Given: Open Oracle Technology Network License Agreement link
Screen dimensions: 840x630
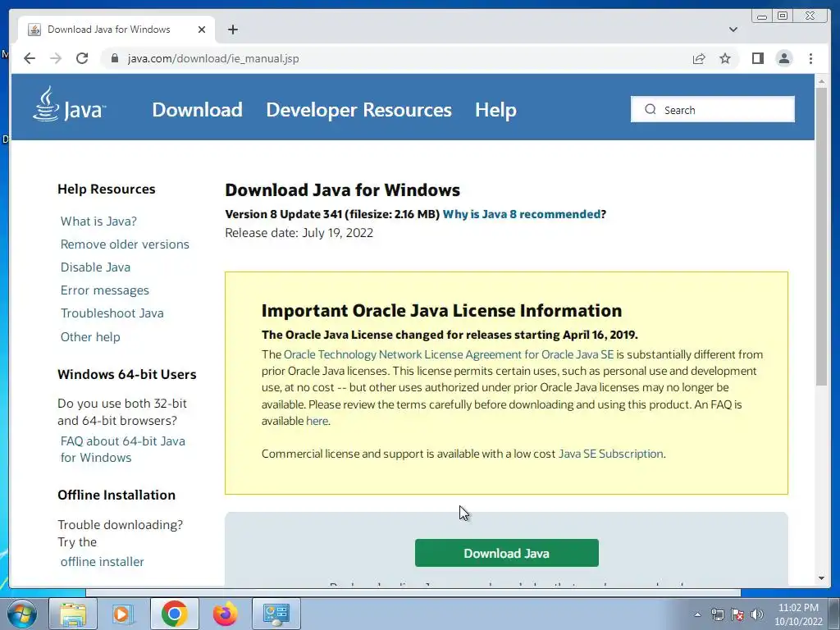Looking at the screenshot, I should 449,354.
